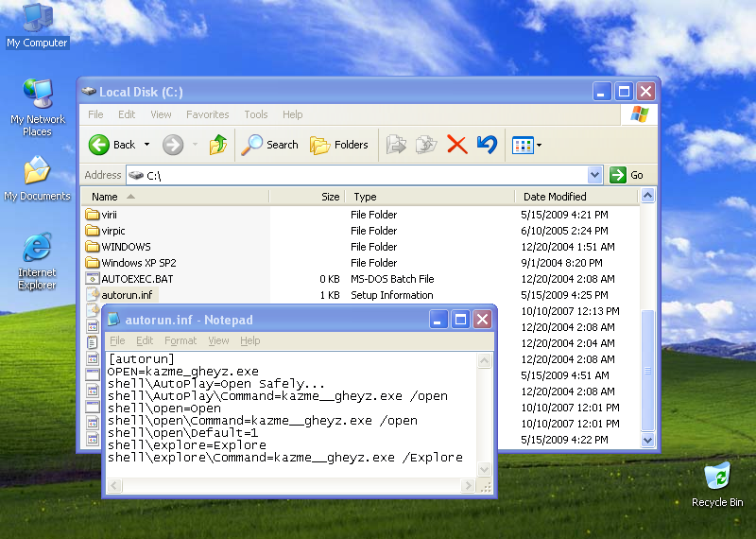
Task: Select the virpic folder
Action: [113, 231]
